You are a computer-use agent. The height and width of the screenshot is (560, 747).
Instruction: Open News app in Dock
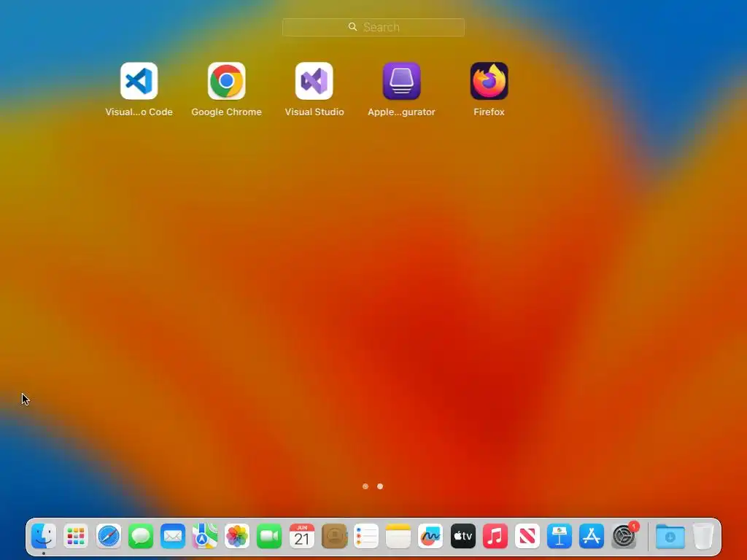tap(527, 536)
